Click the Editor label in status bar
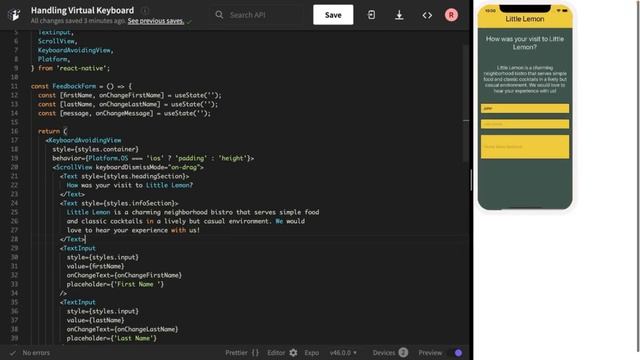This screenshot has height=360, width=640. click(276, 353)
